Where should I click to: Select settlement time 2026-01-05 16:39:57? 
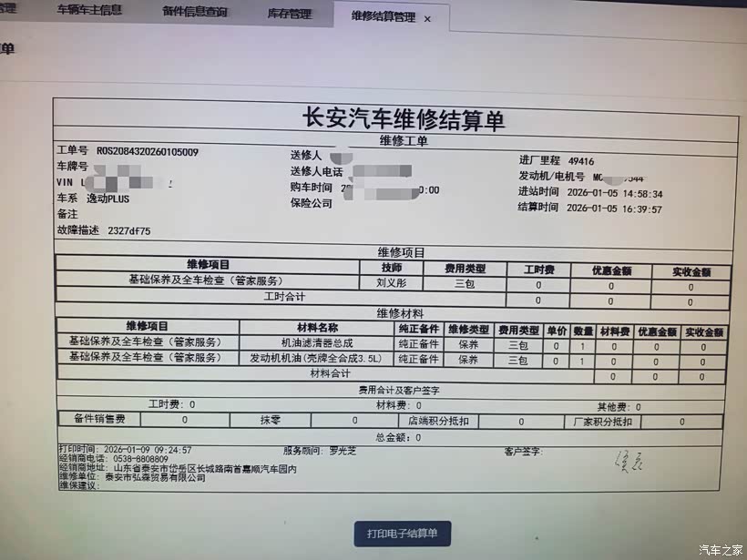pos(614,209)
